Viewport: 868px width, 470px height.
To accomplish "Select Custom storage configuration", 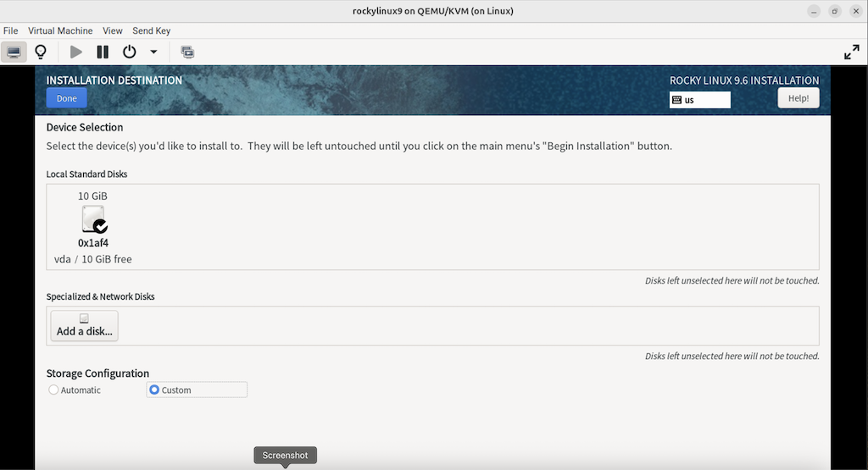I will click(197, 390).
